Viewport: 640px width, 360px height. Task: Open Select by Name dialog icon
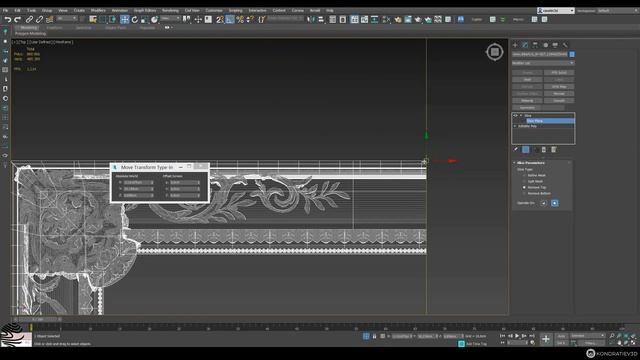coord(93,19)
